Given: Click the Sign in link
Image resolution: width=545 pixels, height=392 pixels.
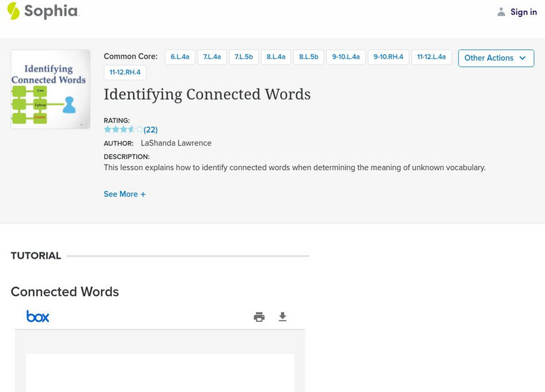Looking at the screenshot, I should (523, 12).
